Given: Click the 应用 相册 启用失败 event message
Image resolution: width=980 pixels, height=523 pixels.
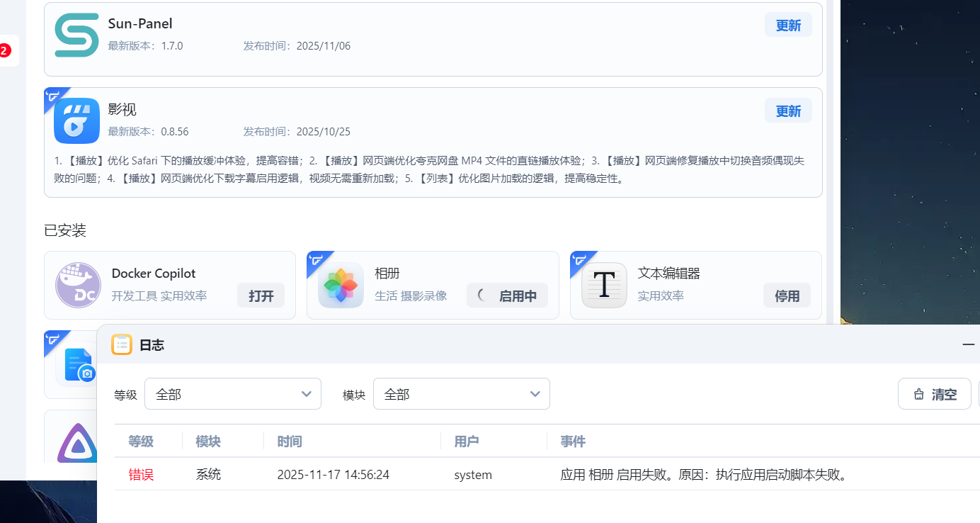Looking at the screenshot, I should coord(704,475).
